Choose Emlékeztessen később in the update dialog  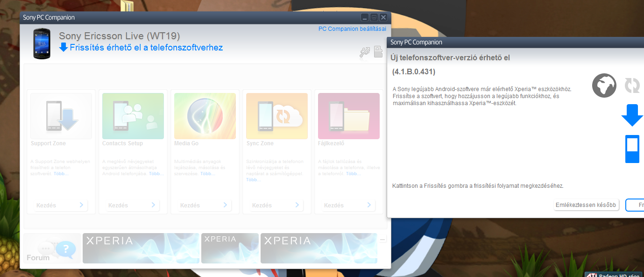point(586,205)
